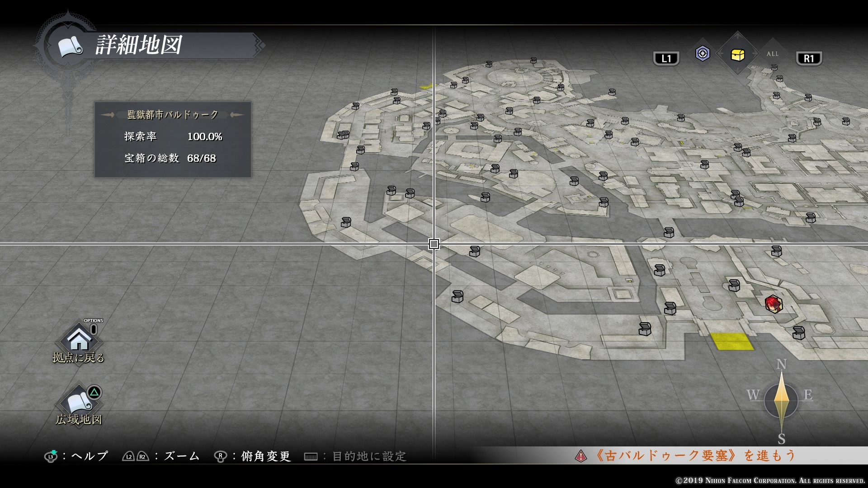Click the 監獄都市バルドゥーク area info panel
The width and height of the screenshot is (868, 488).
(173, 139)
